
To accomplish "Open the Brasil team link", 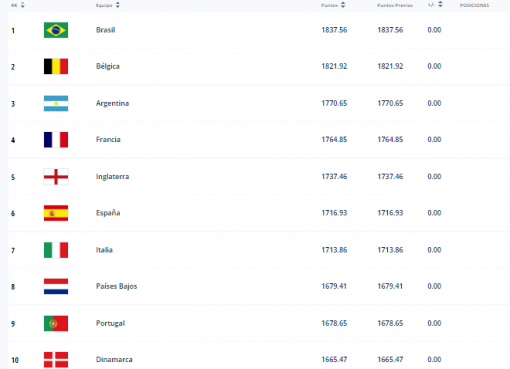I will [x=106, y=30].
